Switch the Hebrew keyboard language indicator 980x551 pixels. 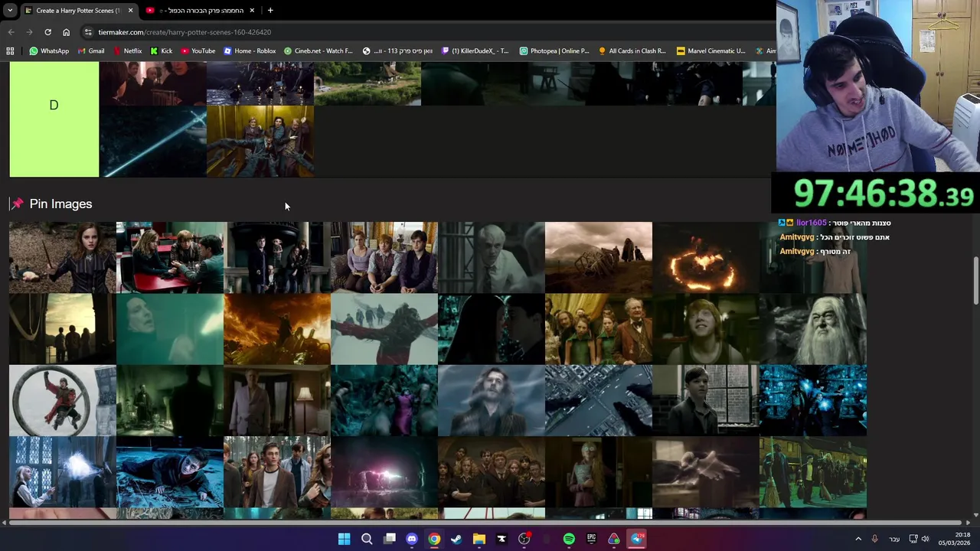coord(894,539)
